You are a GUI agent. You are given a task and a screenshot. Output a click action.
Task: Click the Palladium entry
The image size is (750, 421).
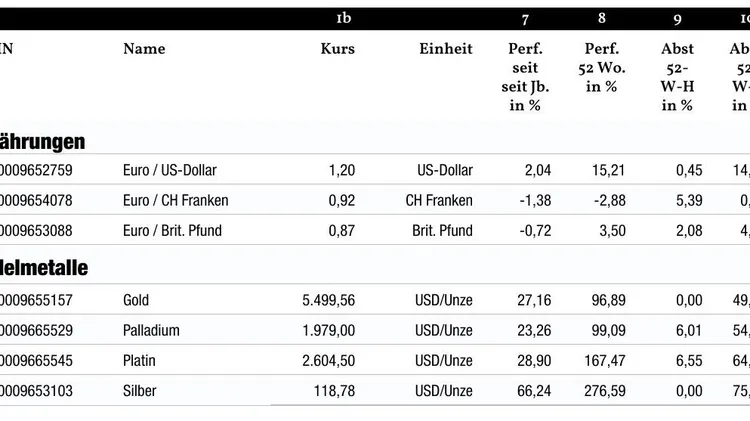[151, 330]
